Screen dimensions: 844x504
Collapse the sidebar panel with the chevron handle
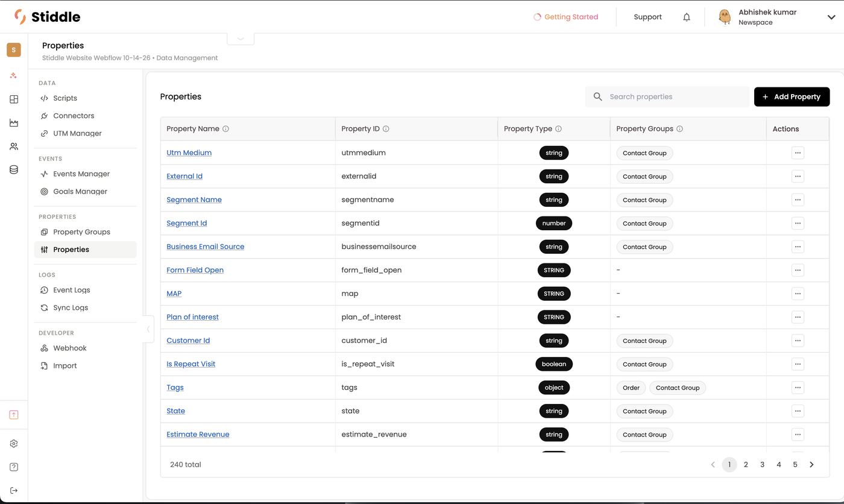click(148, 329)
